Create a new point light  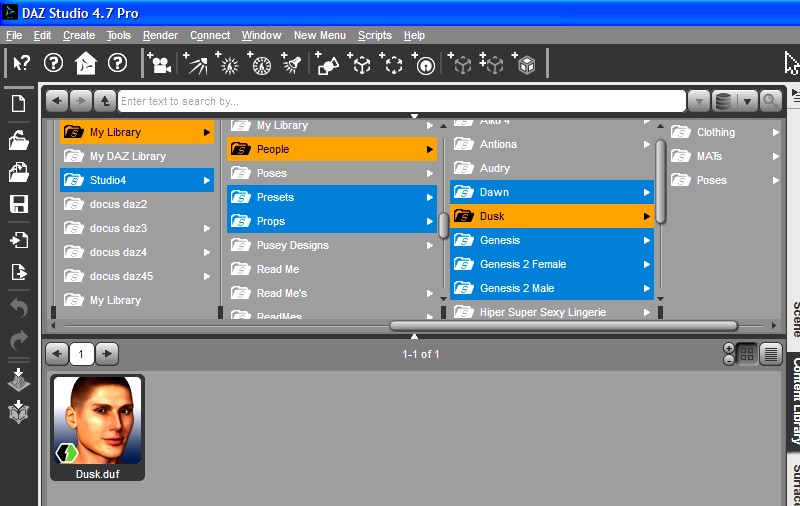click(x=228, y=63)
